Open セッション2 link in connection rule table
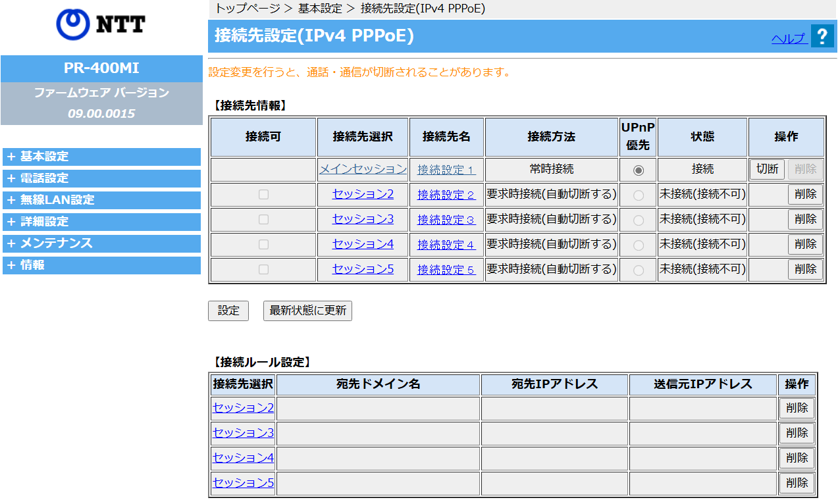 pyautogui.click(x=243, y=408)
